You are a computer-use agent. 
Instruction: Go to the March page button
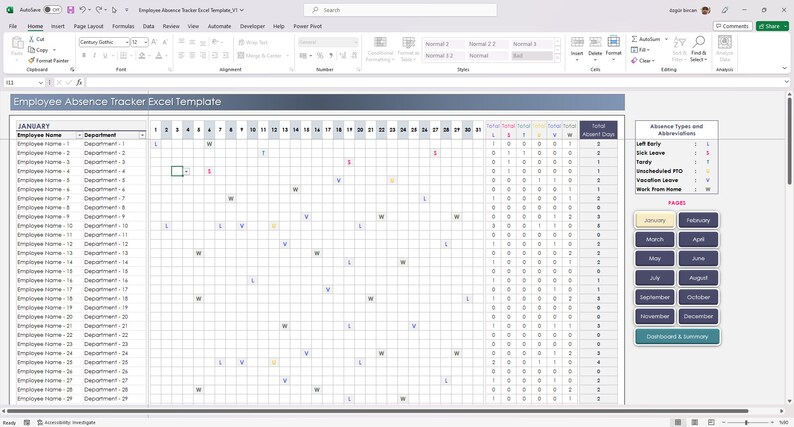click(655, 239)
